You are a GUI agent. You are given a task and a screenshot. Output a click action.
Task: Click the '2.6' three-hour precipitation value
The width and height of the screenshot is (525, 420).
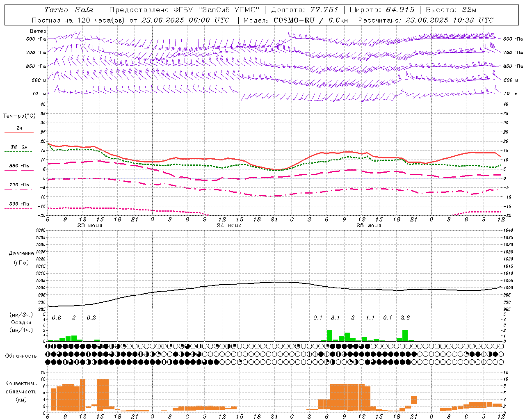405,318
